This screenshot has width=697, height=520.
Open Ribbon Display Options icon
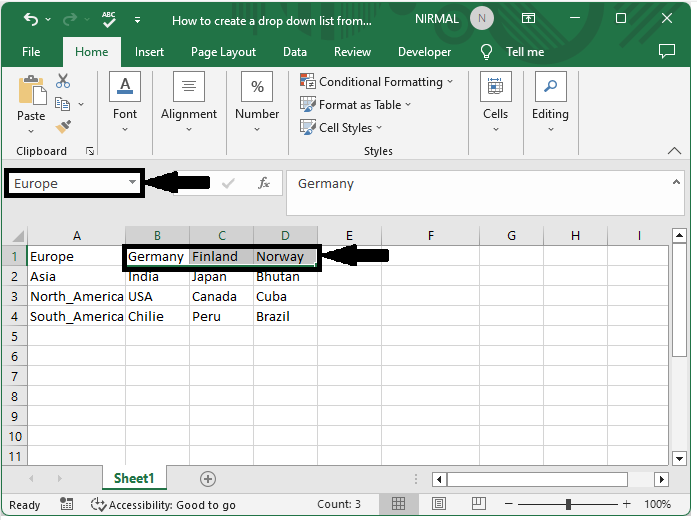[528, 18]
